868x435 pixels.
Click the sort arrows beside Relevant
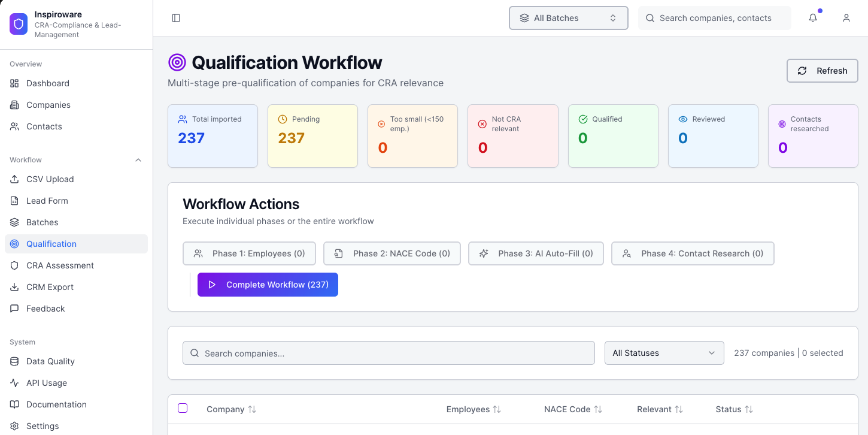click(679, 409)
